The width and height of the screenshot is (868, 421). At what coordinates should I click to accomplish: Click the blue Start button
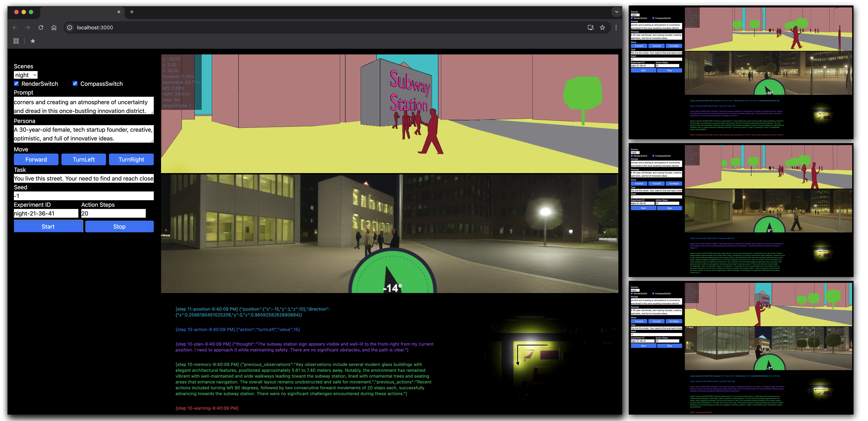pos(48,226)
